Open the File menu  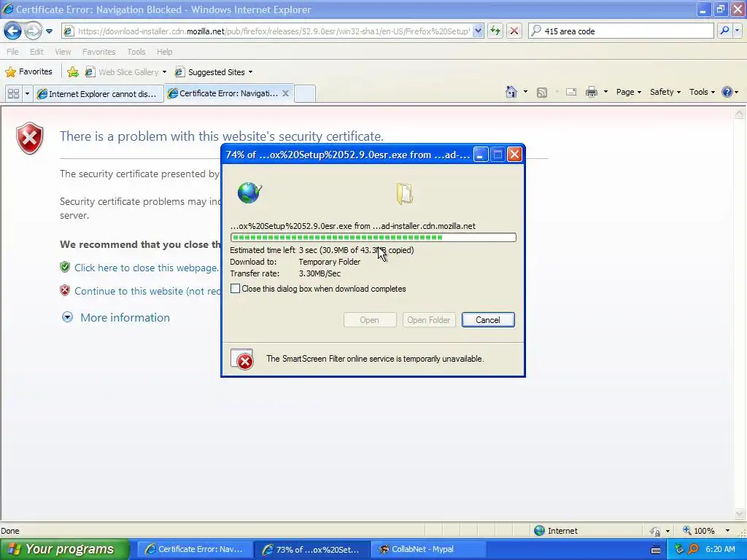12,52
